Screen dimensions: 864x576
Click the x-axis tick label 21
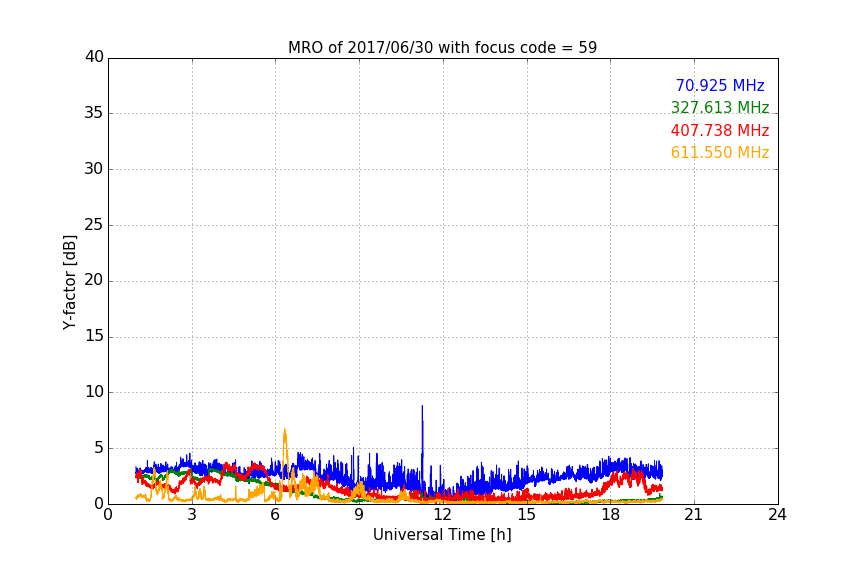(x=694, y=515)
